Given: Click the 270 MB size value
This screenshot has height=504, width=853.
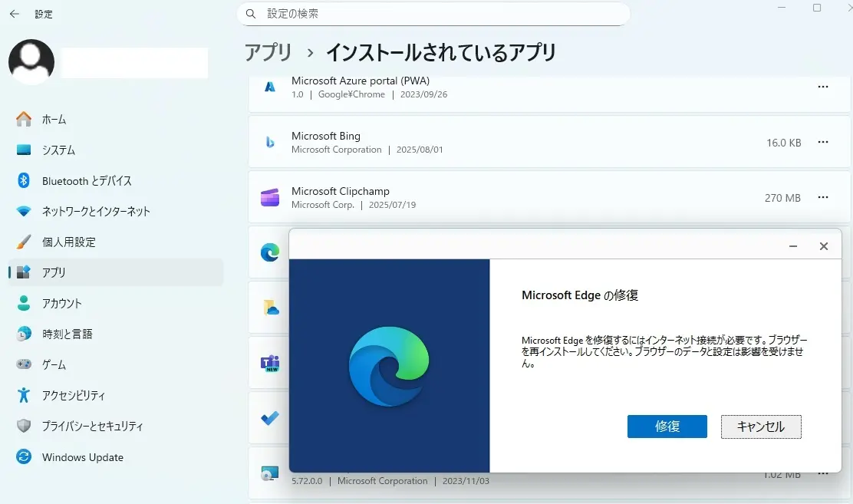Looking at the screenshot, I should pyautogui.click(x=782, y=198).
